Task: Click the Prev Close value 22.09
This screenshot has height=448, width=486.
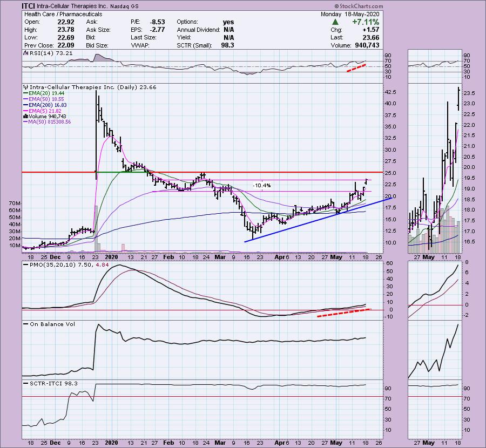Action: (x=66, y=45)
